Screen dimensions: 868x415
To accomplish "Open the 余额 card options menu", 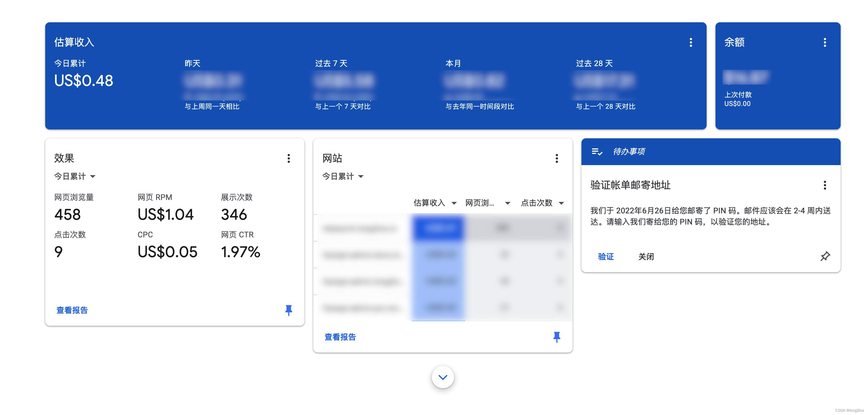I will (825, 42).
